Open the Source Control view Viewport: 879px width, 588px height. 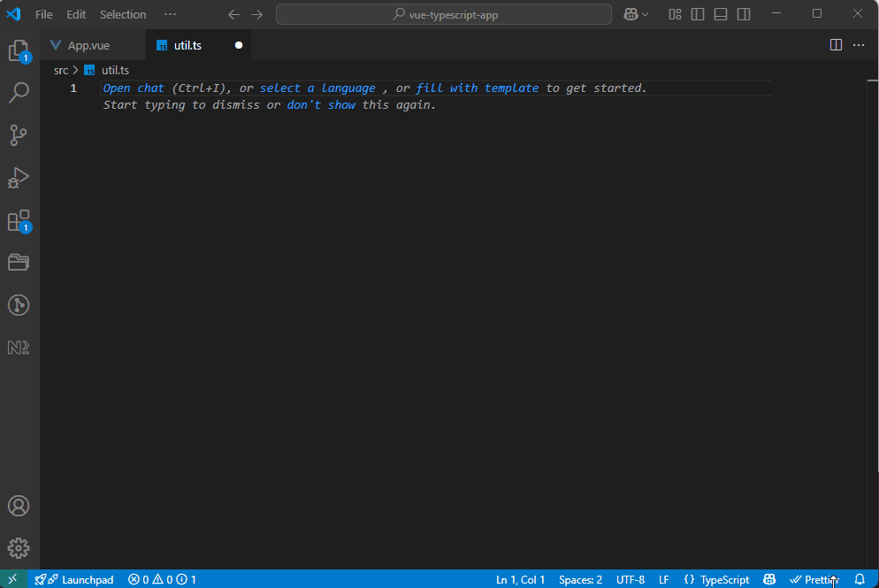click(19, 134)
